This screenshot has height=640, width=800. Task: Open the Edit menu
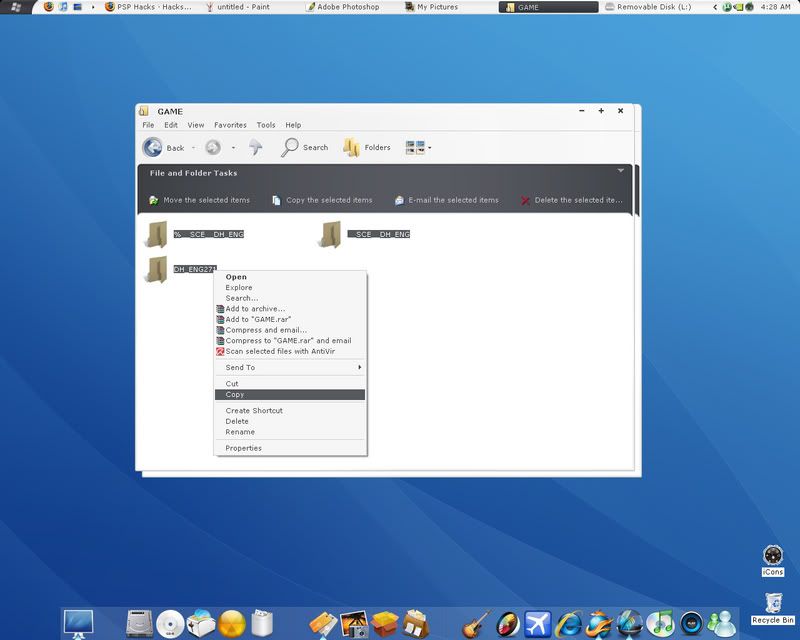tap(171, 125)
